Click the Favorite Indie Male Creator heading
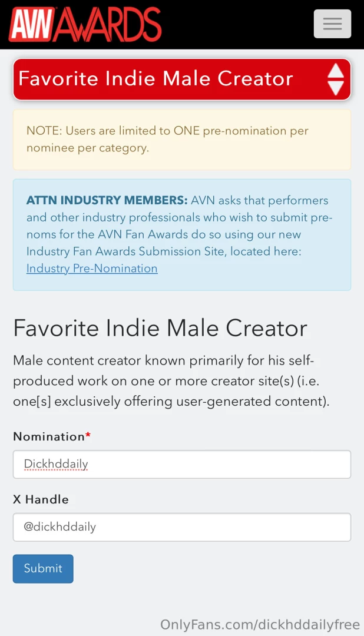 click(x=160, y=329)
